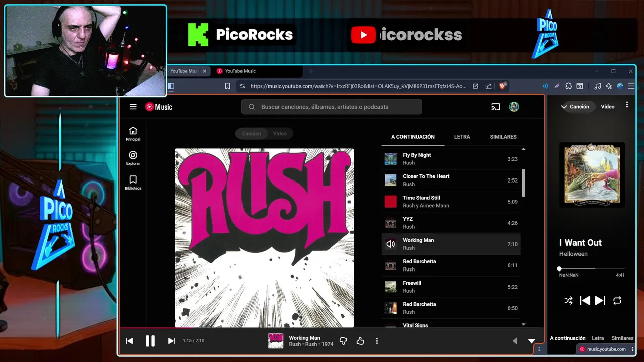
Task: Select Video in the mini player
Action: 608,107
